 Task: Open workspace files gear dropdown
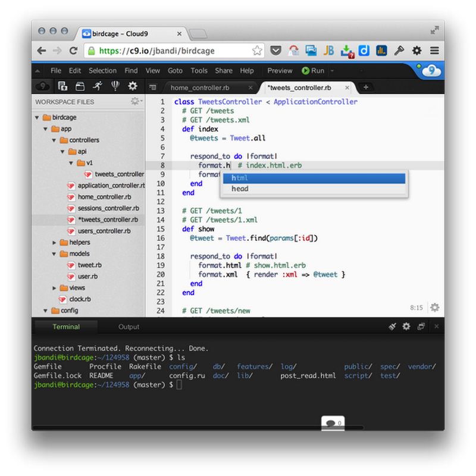coord(136,102)
